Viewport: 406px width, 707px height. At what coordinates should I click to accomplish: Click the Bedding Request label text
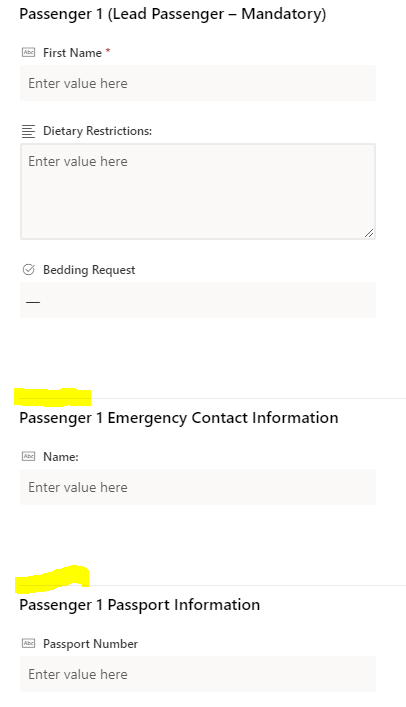pyautogui.click(x=89, y=270)
